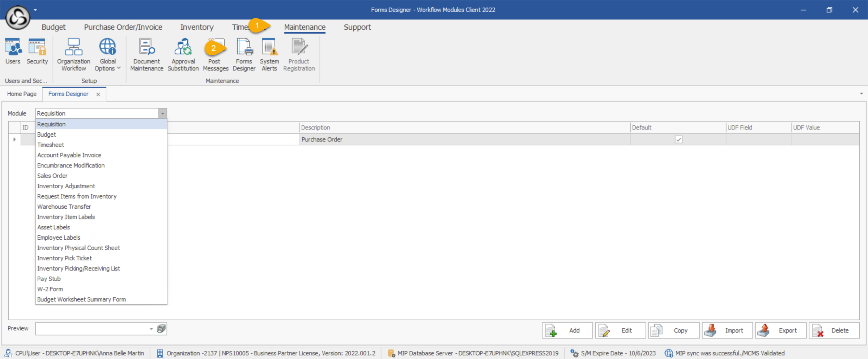Click the Export button

pyautogui.click(x=780, y=330)
